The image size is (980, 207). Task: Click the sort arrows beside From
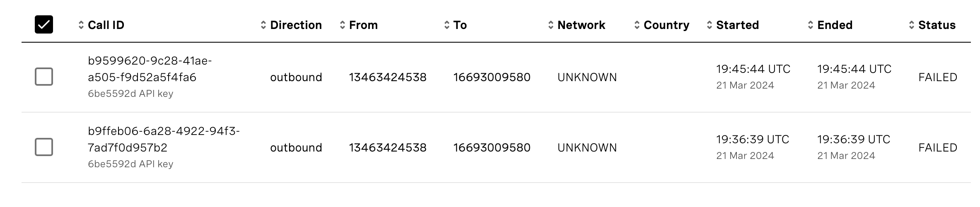point(342,25)
